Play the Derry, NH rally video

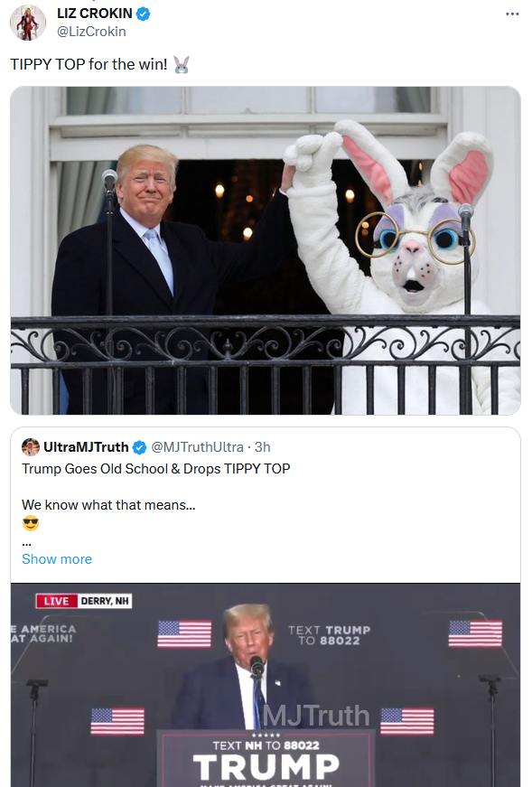pos(266,685)
